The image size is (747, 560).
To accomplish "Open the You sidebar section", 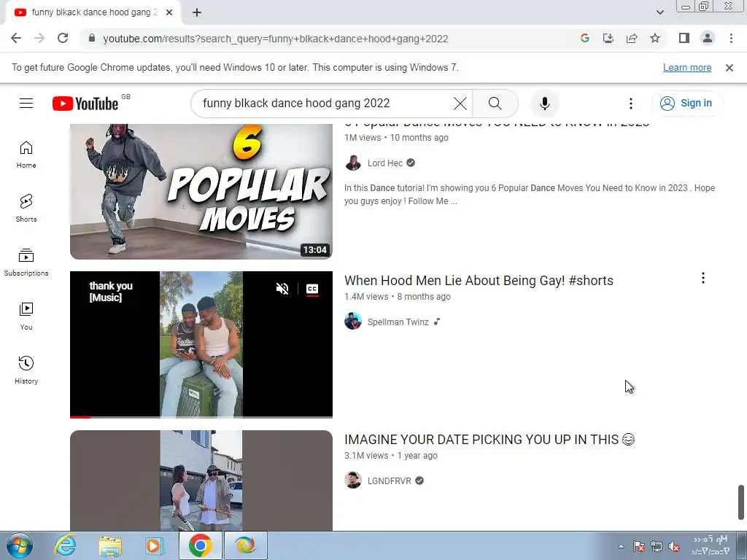I will click(x=26, y=316).
